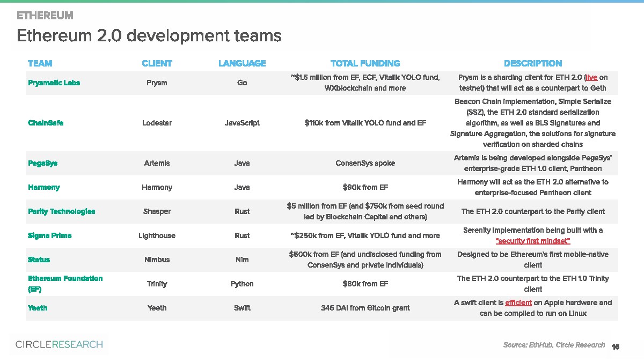Click the "security first mindset" link
Viewport: 644px width, 362px height.
click(532, 241)
